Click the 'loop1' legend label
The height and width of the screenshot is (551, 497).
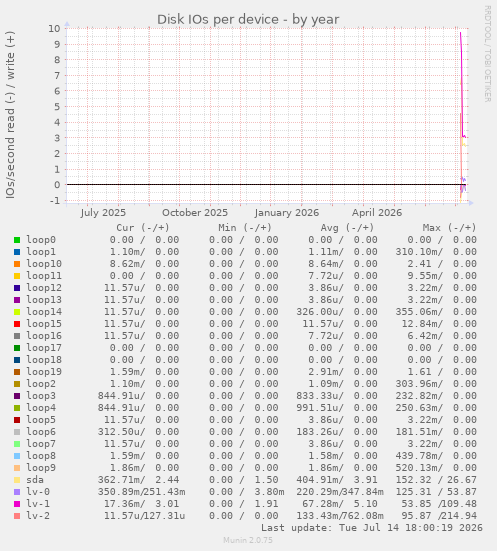click(x=41, y=252)
